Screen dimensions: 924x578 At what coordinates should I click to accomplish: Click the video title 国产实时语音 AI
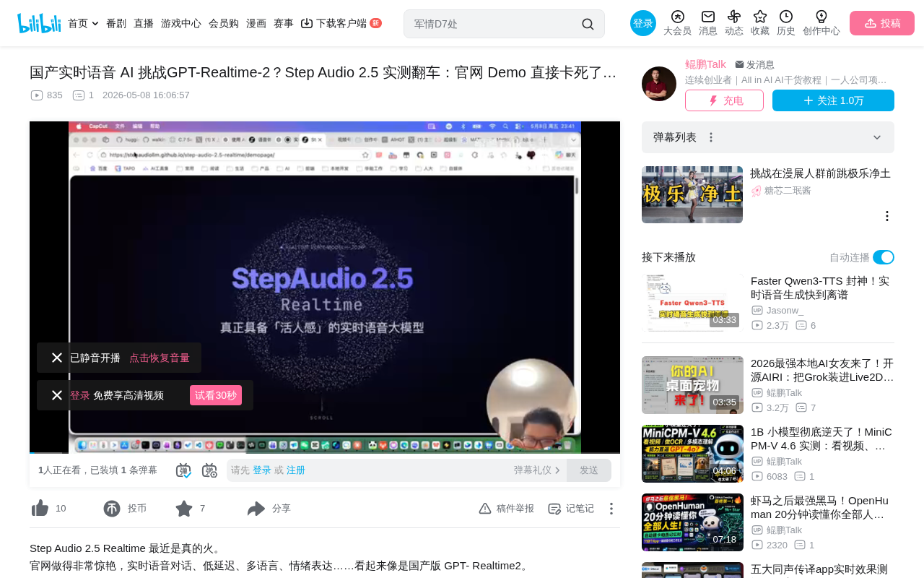pos(323,72)
